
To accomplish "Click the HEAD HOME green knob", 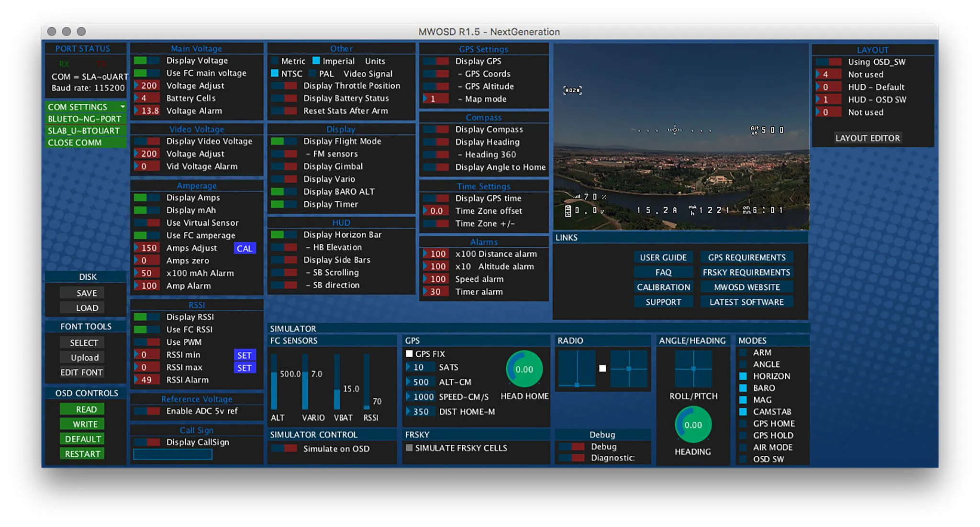I will (x=524, y=369).
